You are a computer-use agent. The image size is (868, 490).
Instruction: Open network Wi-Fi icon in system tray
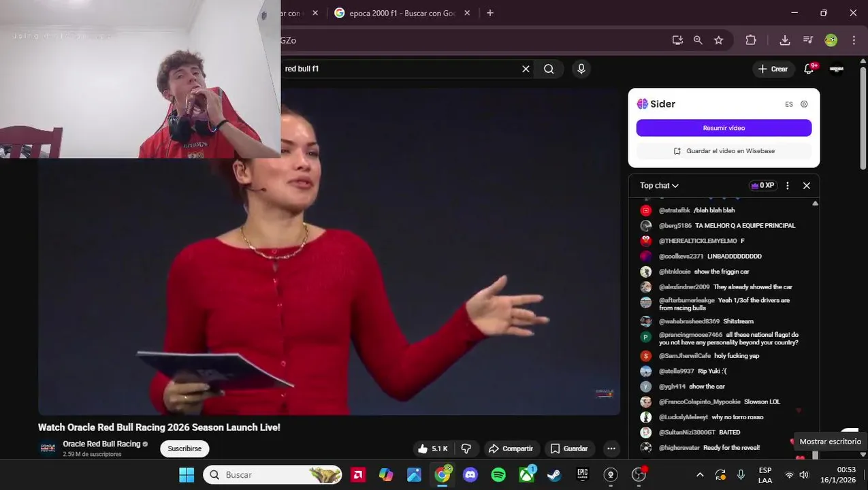790,474
